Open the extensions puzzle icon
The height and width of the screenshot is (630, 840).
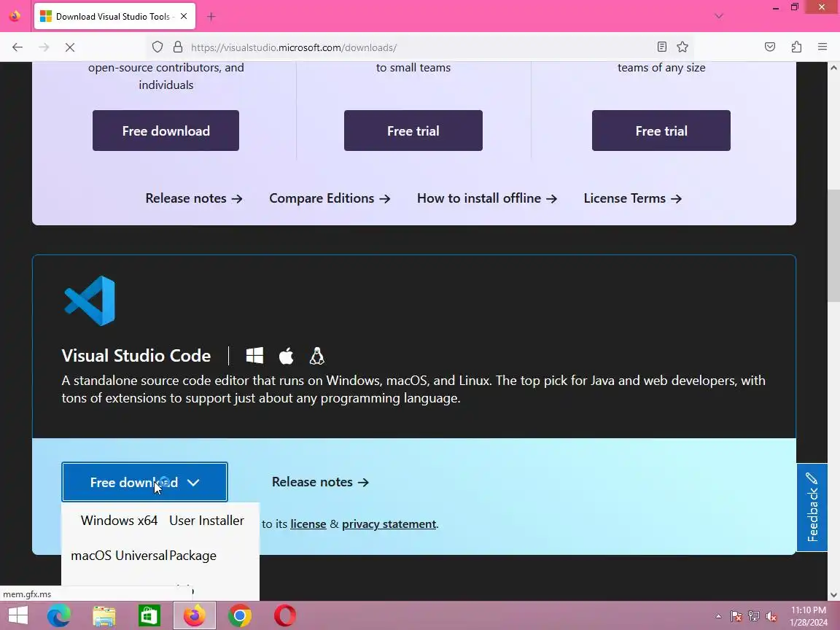pyautogui.click(x=796, y=47)
